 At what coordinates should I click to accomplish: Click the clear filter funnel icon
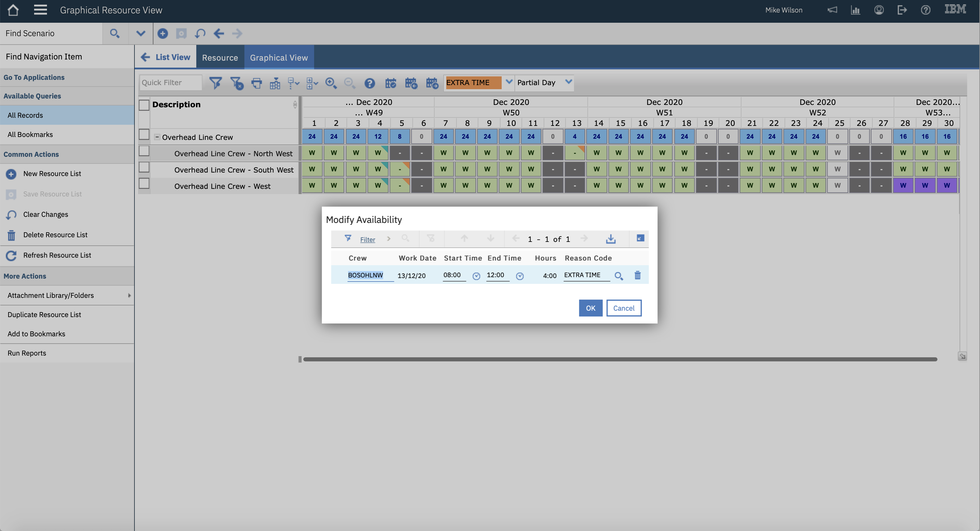pyautogui.click(x=237, y=83)
